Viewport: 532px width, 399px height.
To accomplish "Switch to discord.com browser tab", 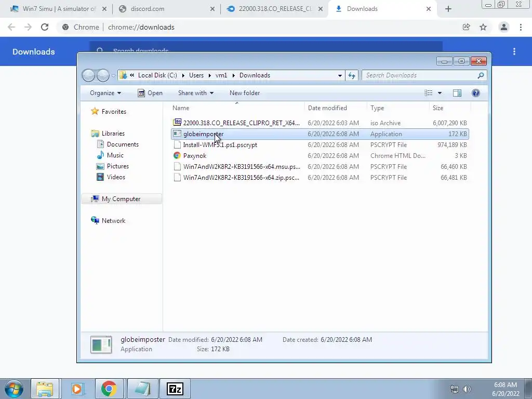I will [166, 9].
